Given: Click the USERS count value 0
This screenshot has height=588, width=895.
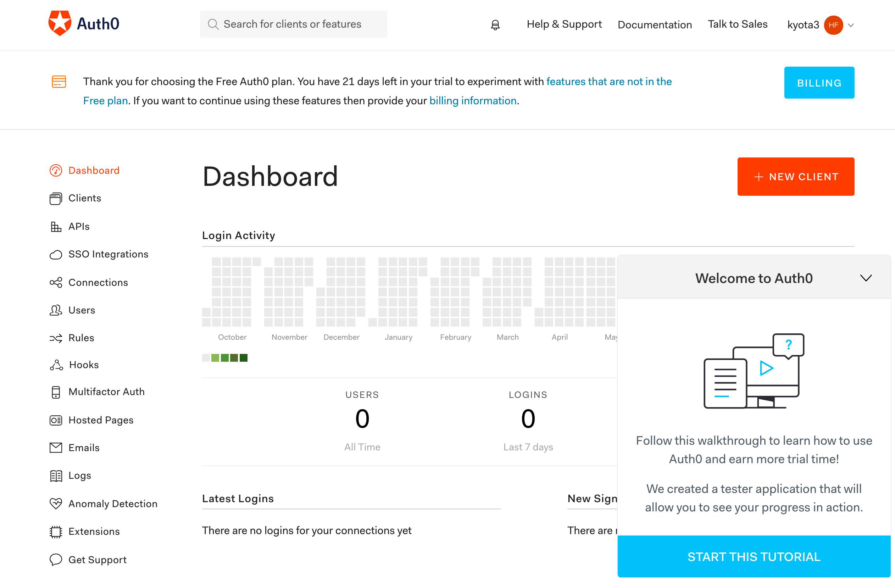Looking at the screenshot, I should [362, 418].
